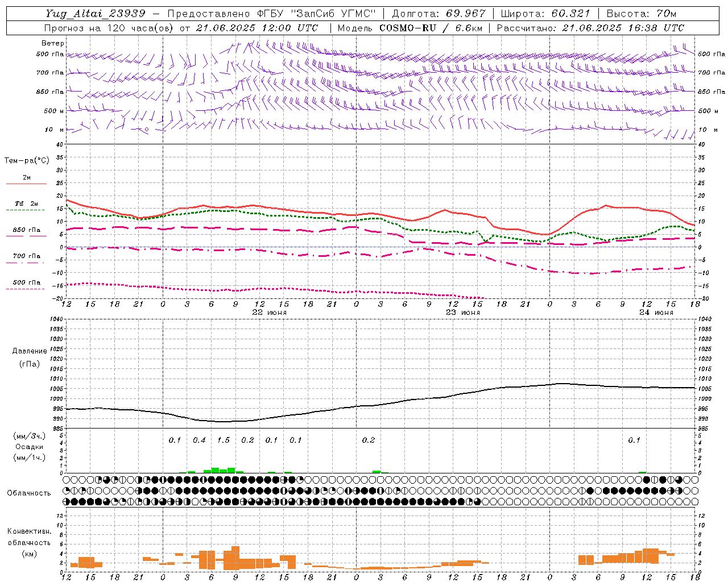The width and height of the screenshot is (728, 582).
Task: Click the 0.4 precipitation amount value
Action: pyautogui.click(x=199, y=440)
